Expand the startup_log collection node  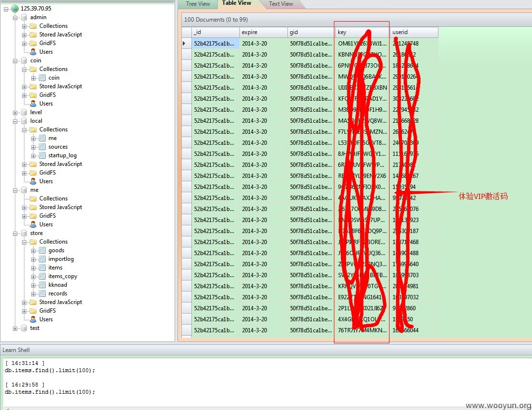(x=33, y=156)
